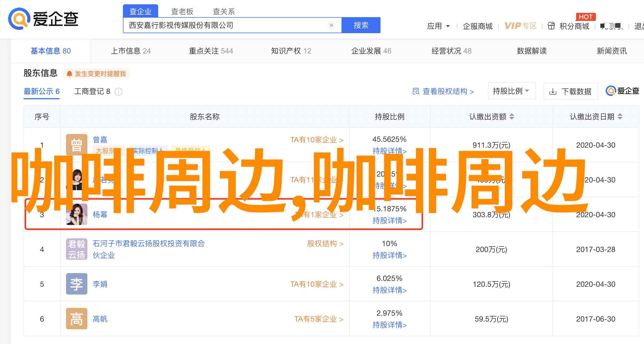
Task: Expand the 持股比例 dropdown
Action: [512, 91]
